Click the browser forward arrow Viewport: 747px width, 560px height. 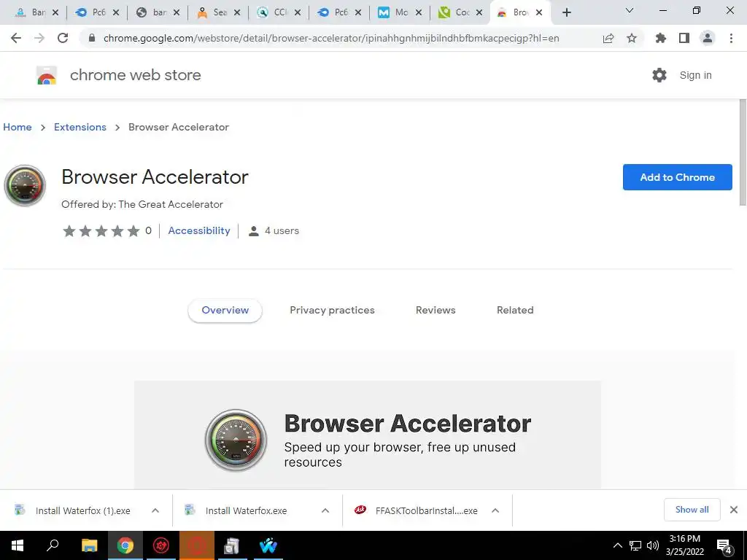[x=39, y=38]
